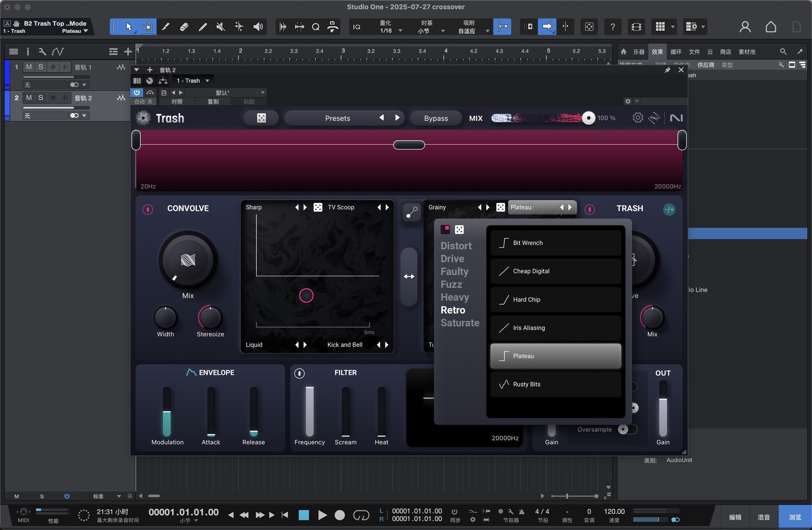Select the Listen speaker tool

click(258, 27)
